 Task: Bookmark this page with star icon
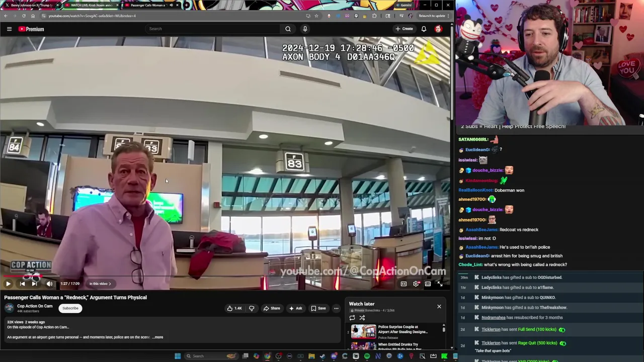coord(316,16)
